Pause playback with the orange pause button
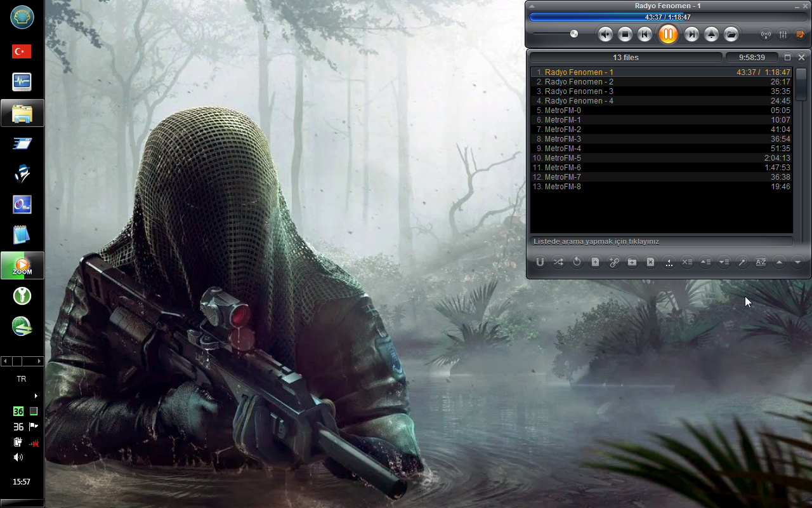Screen dimensions: 812x508 667,34
